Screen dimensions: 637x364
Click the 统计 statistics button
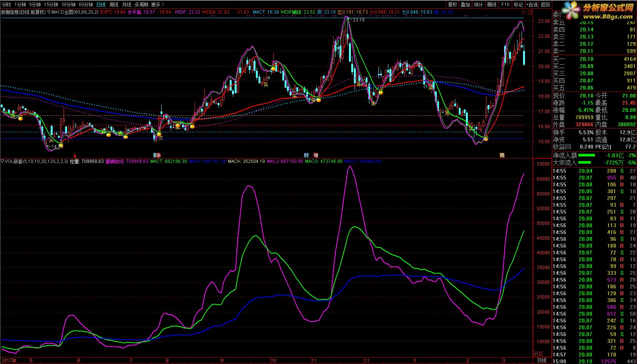coord(478,5)
